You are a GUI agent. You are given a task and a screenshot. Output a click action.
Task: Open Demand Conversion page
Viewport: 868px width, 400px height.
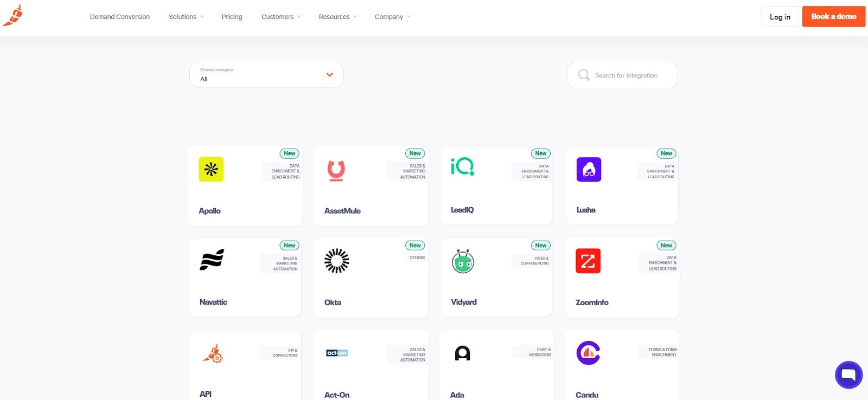pos(120,17)
